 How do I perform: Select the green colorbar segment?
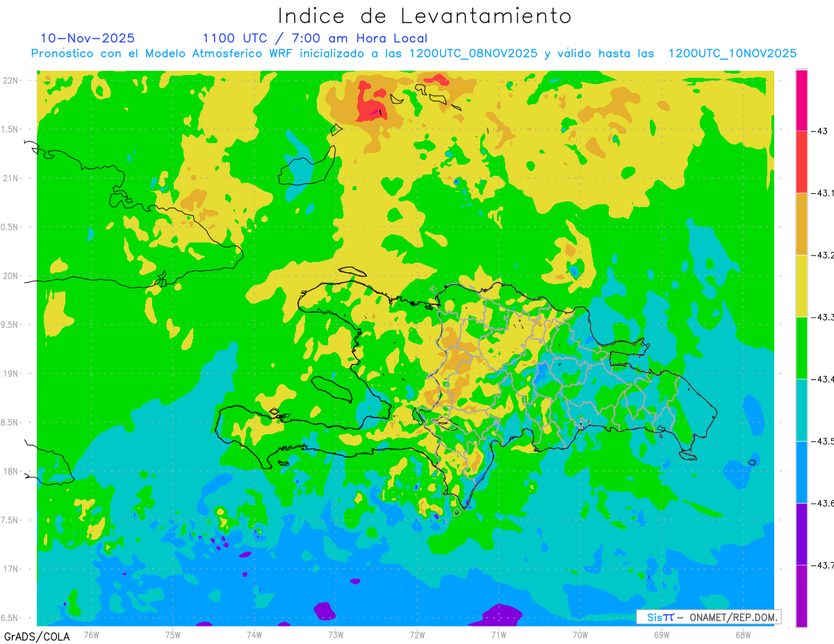click(x=801, y=347)
